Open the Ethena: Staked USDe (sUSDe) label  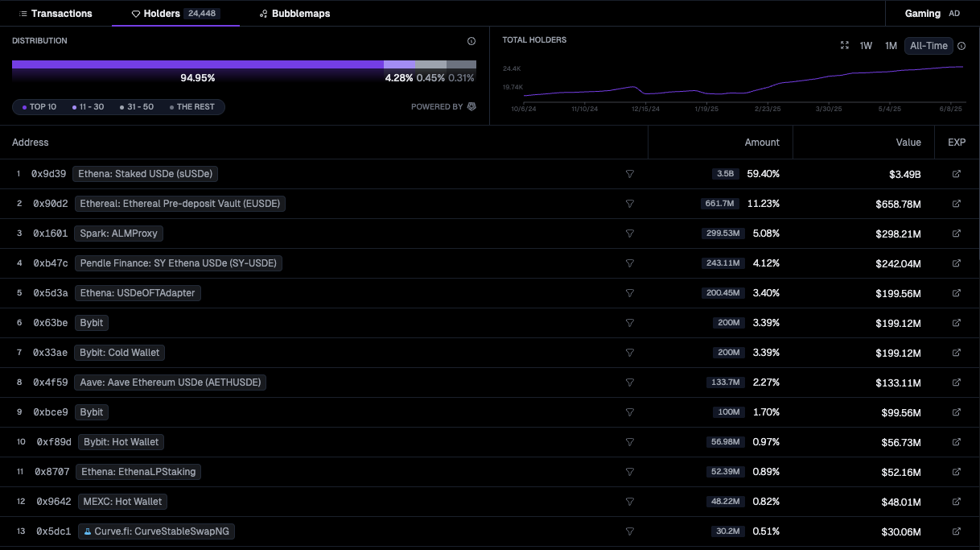[x=146, y=174]
